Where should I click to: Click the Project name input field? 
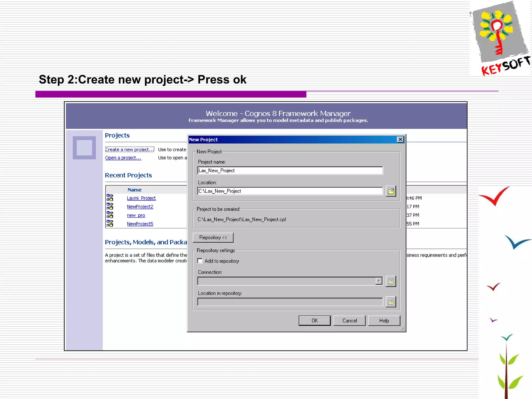290,170
